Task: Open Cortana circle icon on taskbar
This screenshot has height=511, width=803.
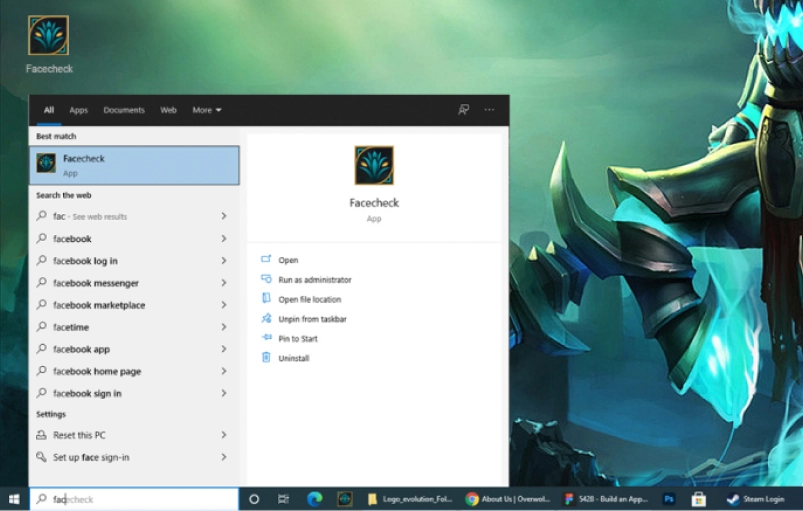Action: click(x=253, y=499)
